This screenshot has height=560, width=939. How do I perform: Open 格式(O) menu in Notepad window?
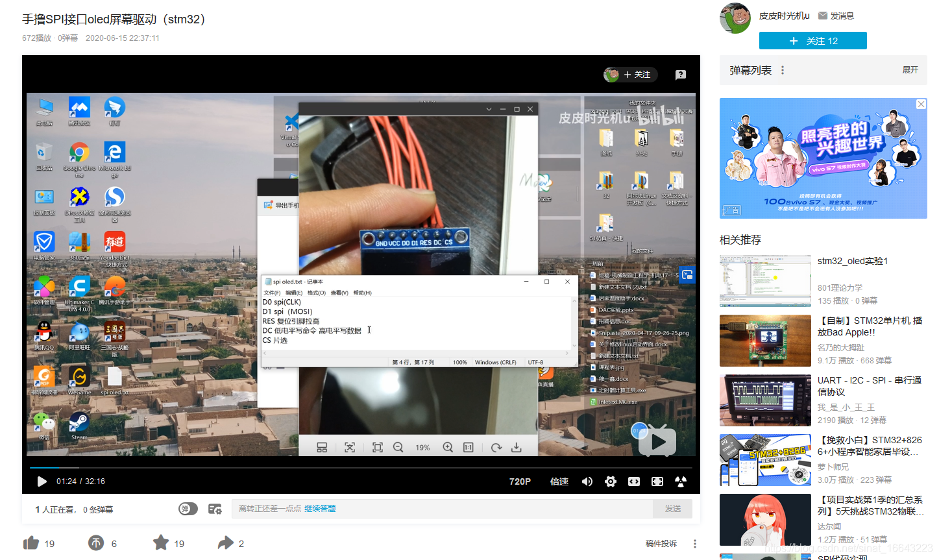point(317,293)
